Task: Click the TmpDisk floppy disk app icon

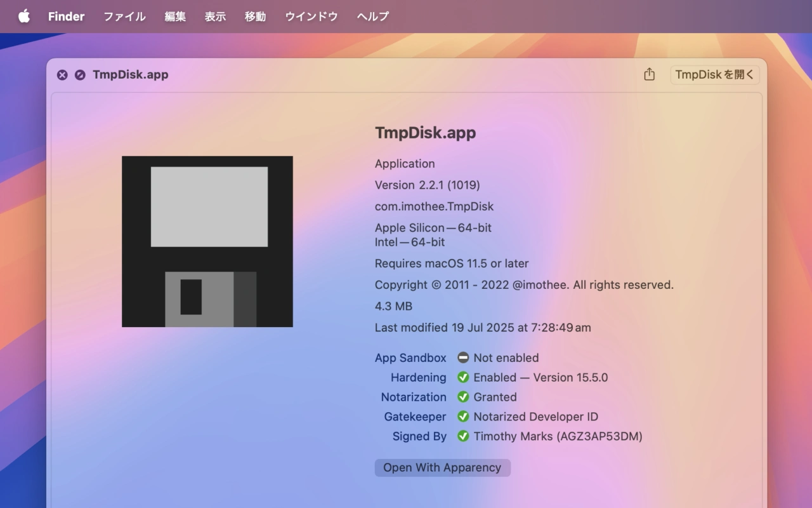Action: pos(207,241)
